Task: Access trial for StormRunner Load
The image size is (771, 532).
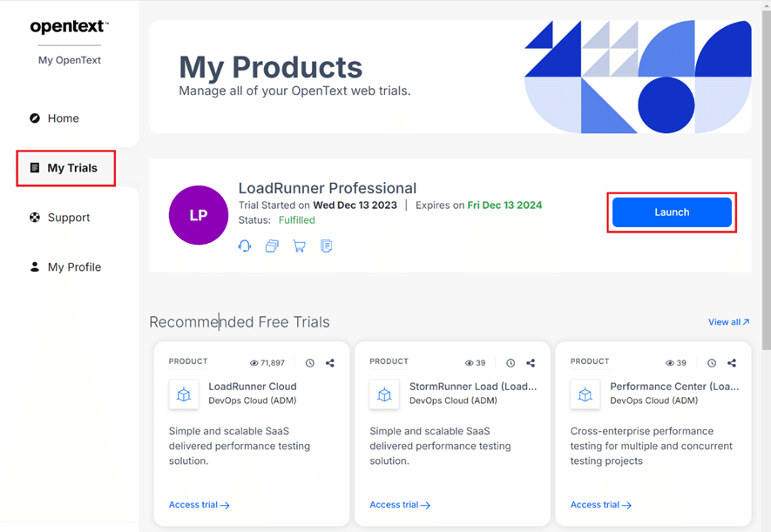Action: point(400,505)
